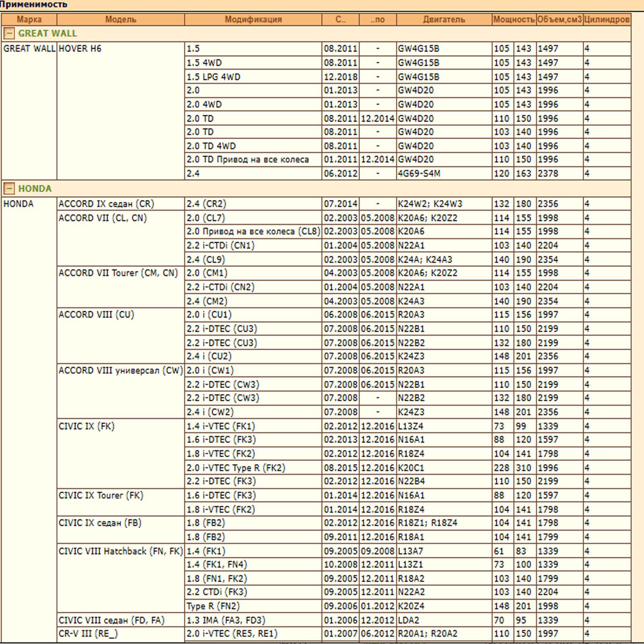This screenshot has width=644, height=644.
Task: Select the 2.0 i-VTEC Type R (FK2) row
Action: coord(236,468)
